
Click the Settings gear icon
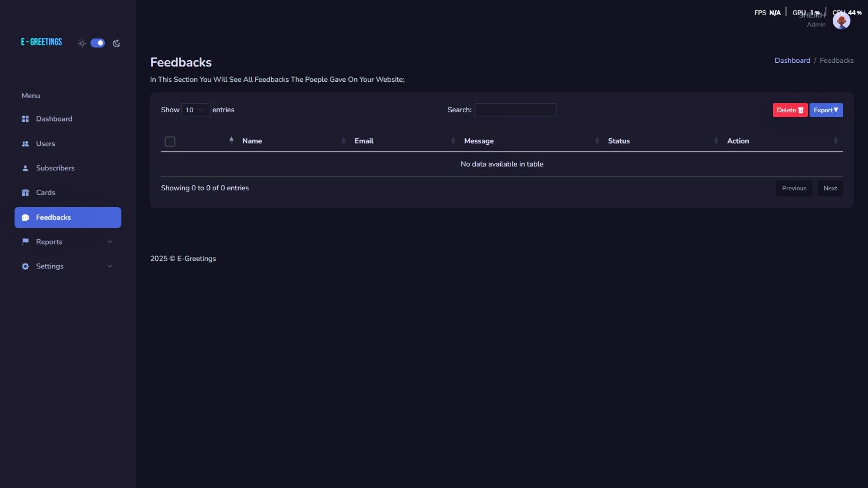pos(25,266)
